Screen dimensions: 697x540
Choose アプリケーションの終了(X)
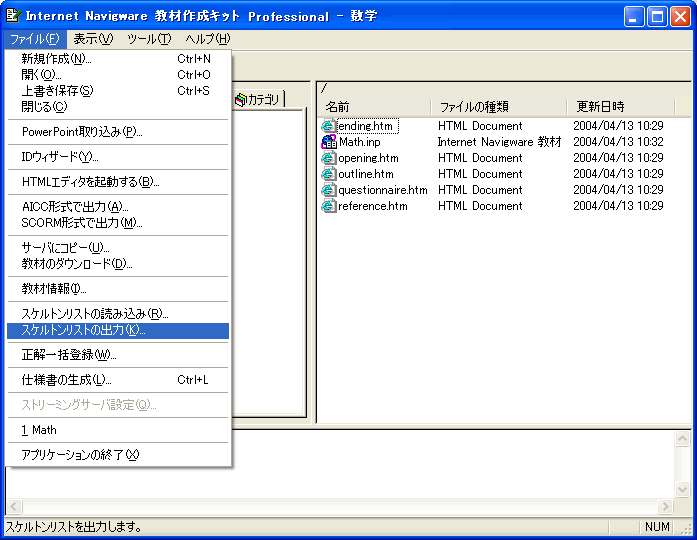(118, 455)
